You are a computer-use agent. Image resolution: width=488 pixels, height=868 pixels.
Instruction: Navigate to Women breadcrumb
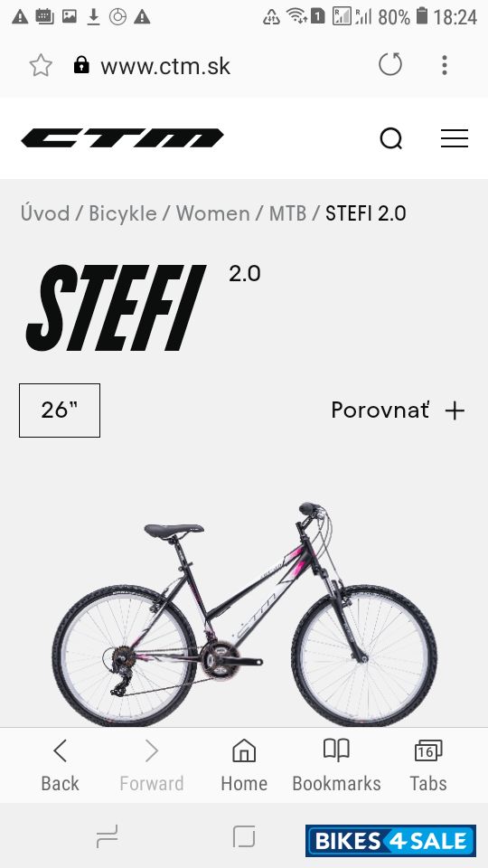point(213,213)
